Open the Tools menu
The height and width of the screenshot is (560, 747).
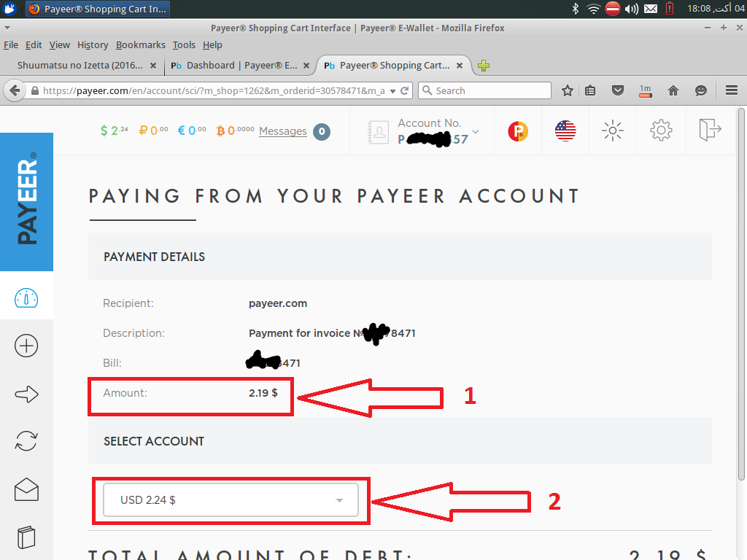[184, 44]
